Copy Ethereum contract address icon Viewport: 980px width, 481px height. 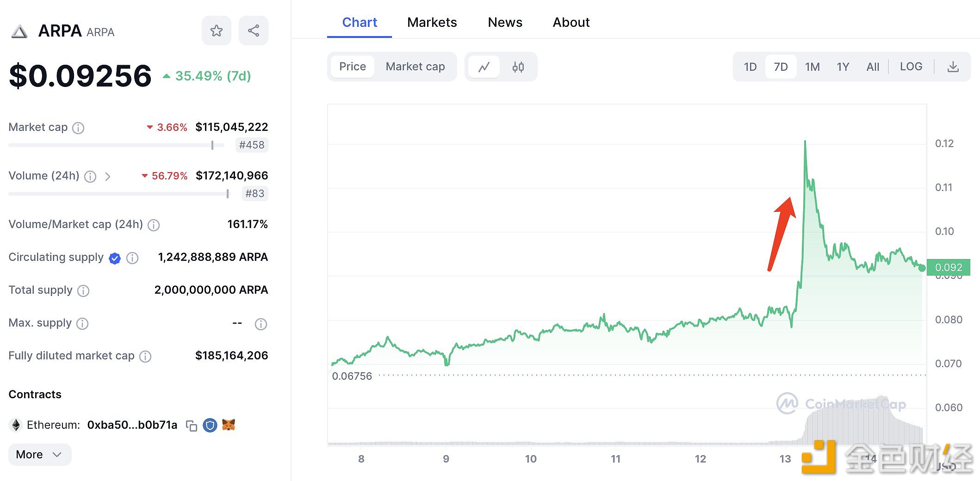pos(191,425)
